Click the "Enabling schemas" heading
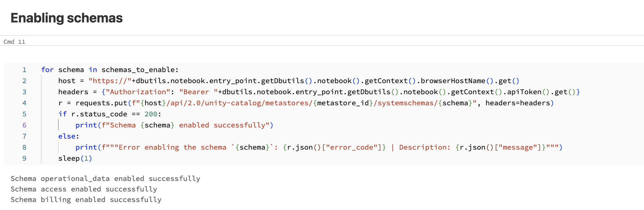The width and height of the screenshot is (644, 210). click(66, 18)
